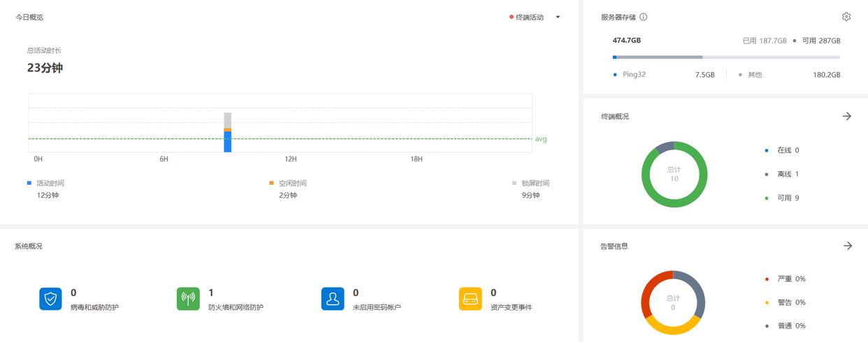The image size is (868, 342).
Task: Open server storage settings gear
Action: [x=846, y=17]
